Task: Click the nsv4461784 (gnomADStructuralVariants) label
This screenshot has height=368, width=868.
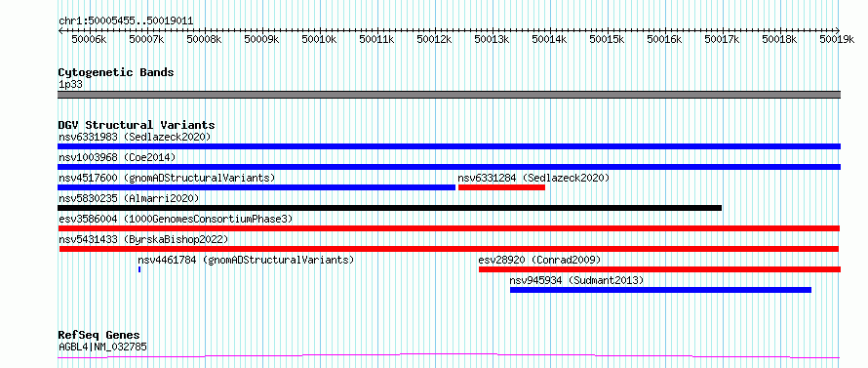Action: click(x=246, y=260)
